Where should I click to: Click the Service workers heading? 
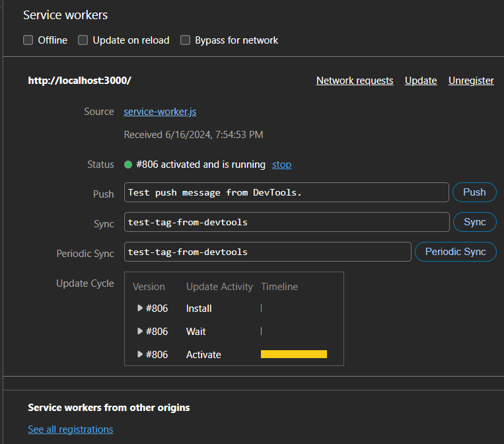[x=65, y=15]
